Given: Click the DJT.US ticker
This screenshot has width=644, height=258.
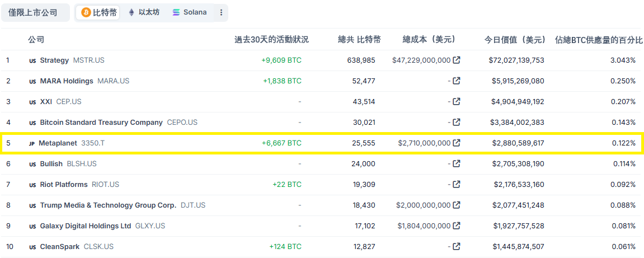Looking at the screenshot, I should coord(193,205).
